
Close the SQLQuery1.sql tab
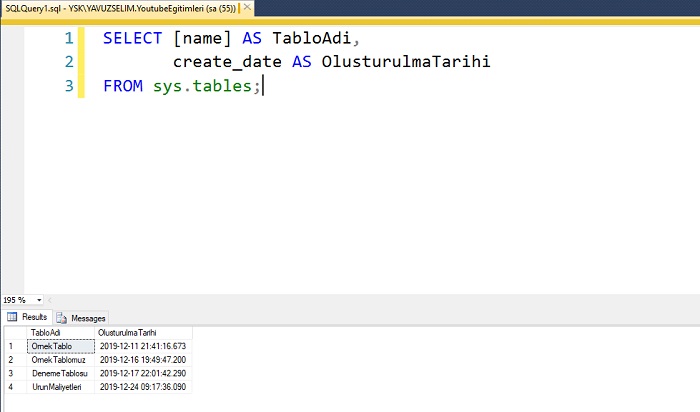coord(247,8)
